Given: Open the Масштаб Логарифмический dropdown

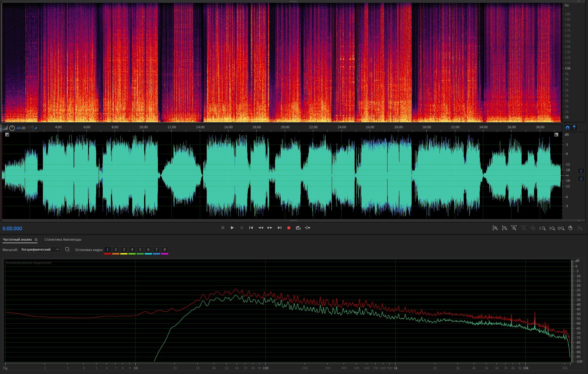Looking at the screenshot, I should [39, 249].
